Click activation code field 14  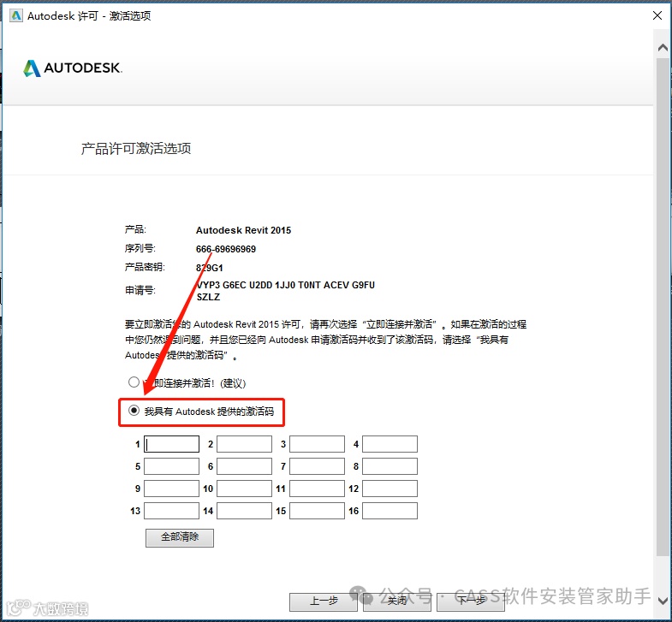[x=244, y=511]
